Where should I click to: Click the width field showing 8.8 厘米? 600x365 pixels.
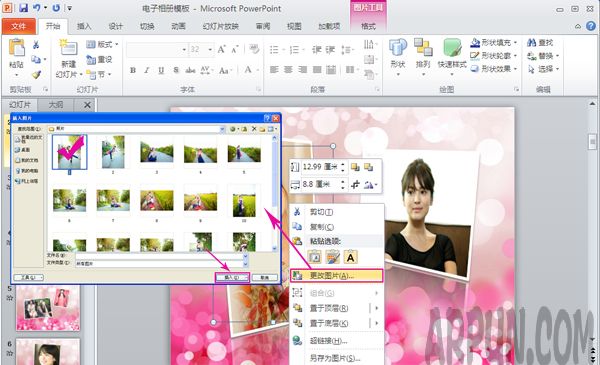[320, 184]
